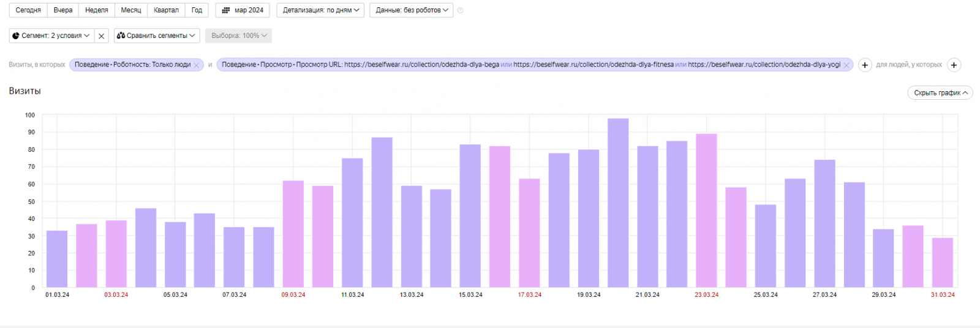The width and height of the screenshot is (980, 328).
Task: Open the 'Сегмент: 2 условия' dropdown
Action: coord(51,36)
